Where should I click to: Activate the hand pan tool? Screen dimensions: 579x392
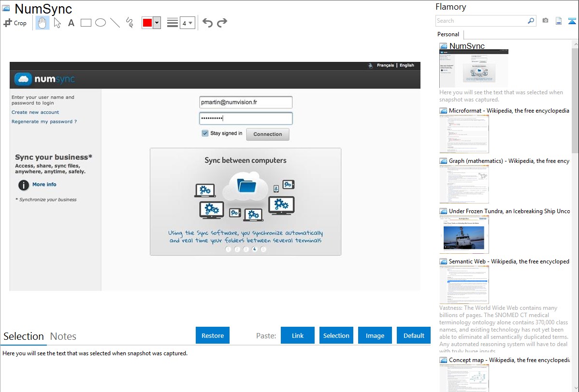coord(43,23)
